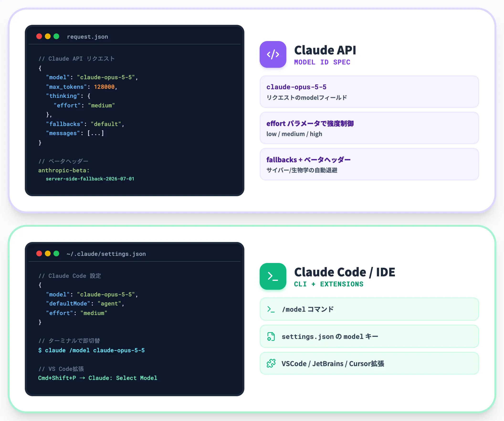This screenshot has height=421, width=504.
Task: Open the settings.json の model キー row
Action: pyautogui.click(x=369, y=337)
